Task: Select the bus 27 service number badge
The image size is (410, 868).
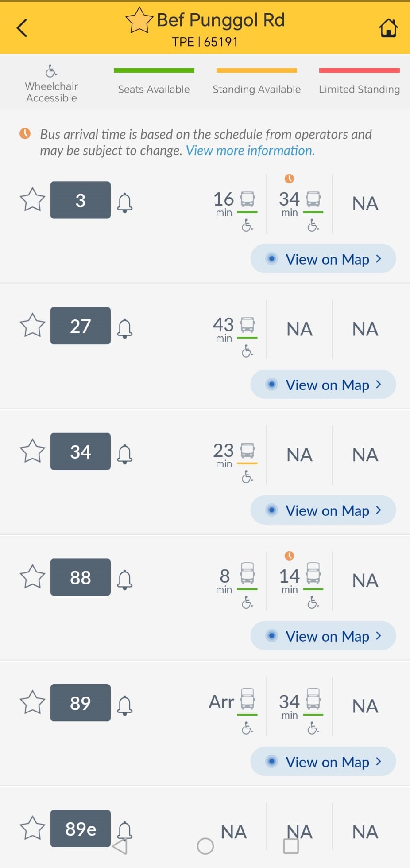Action: [x=81, y=326]
